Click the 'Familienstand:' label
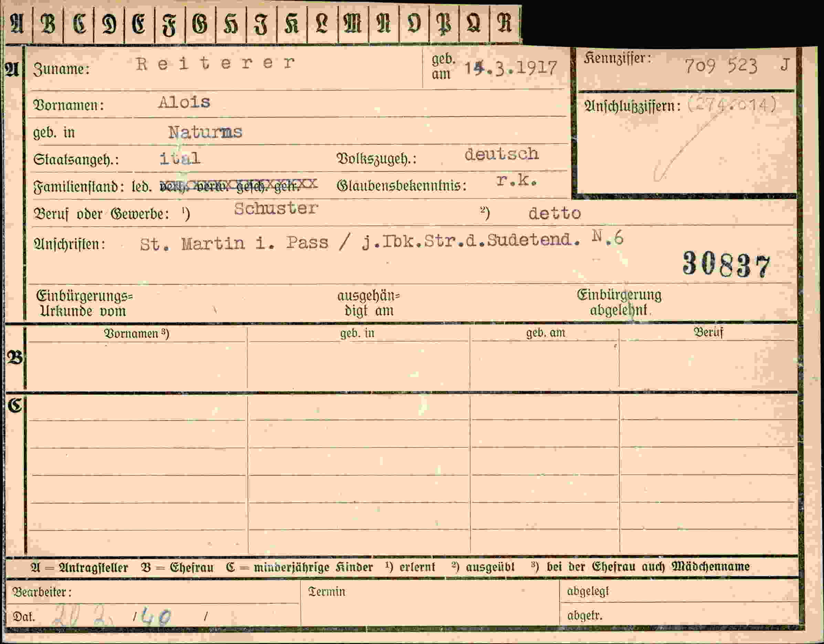This screenshot has height=644, width=824. 79,187
